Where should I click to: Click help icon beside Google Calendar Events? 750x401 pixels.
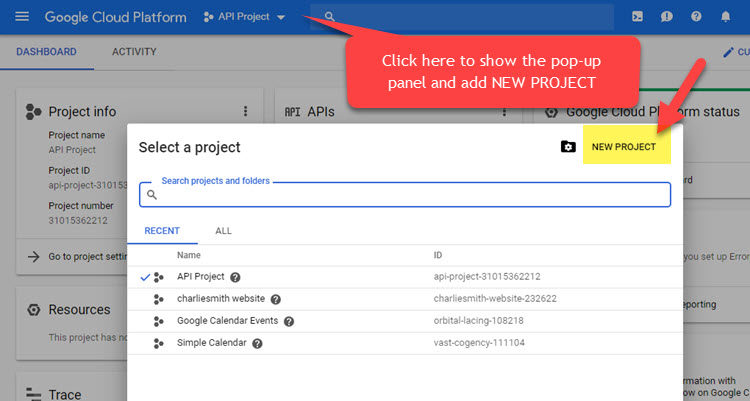coord(289,321)
